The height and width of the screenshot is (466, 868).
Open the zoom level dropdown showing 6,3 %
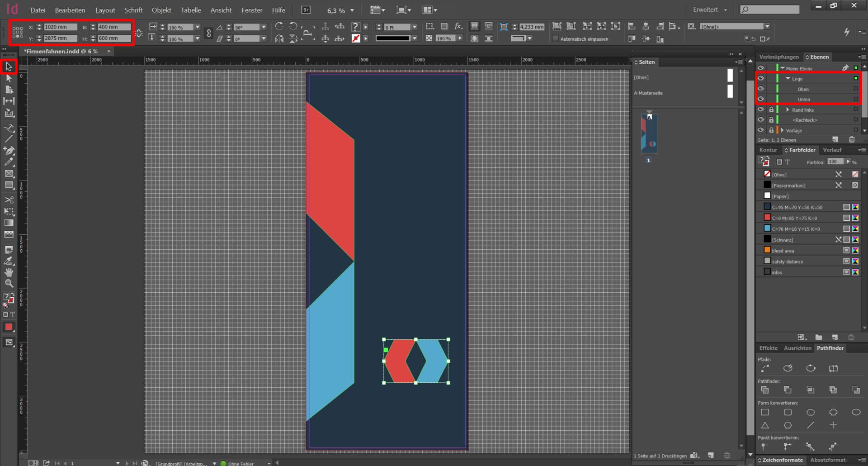[x=352, y=10]
